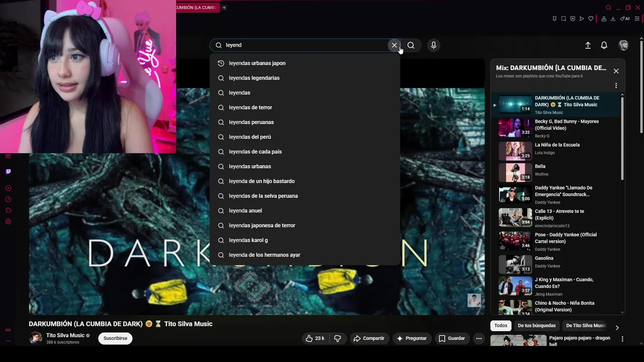Select suggestion 'leyenda anuel'

tap(305, 211)
